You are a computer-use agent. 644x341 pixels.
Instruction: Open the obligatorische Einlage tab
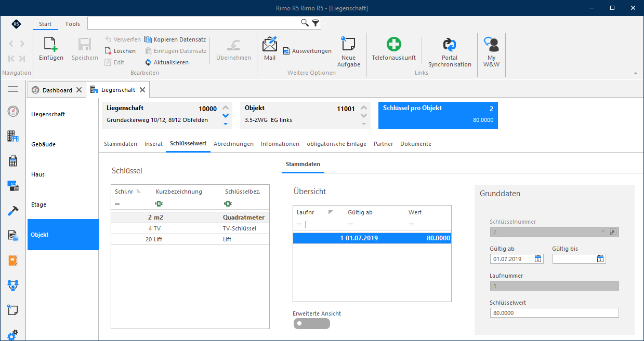click(336, 144)
